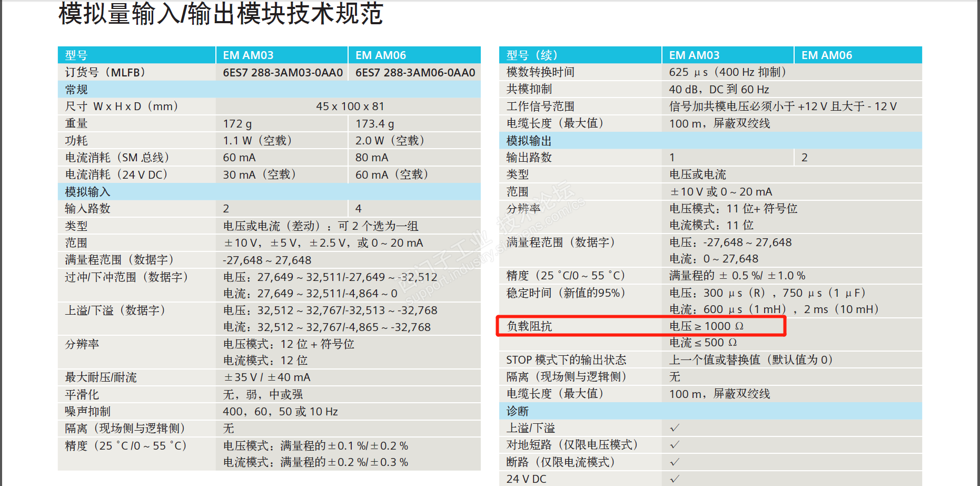This screenshot has height=486, width=980.
Task: Click the weight value "173.4 g"
Action: pyautogui.click(x=375, y=123)
